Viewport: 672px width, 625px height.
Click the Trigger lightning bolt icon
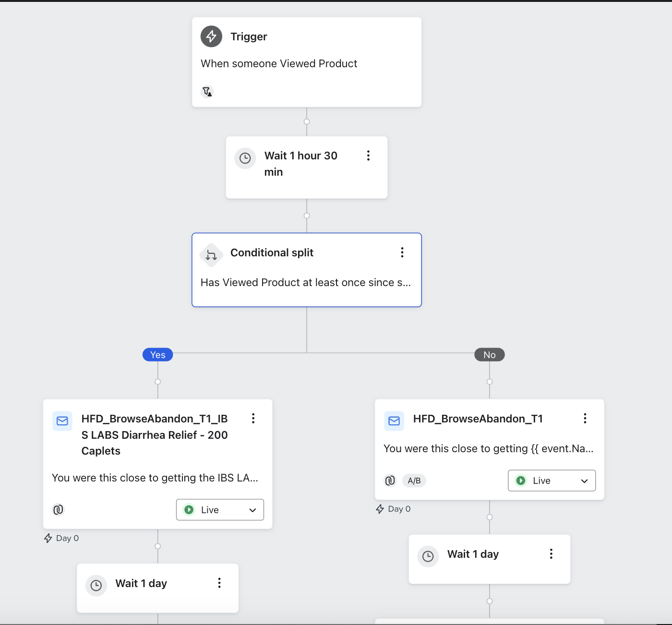pyautogui.click(x=211, y=36)
